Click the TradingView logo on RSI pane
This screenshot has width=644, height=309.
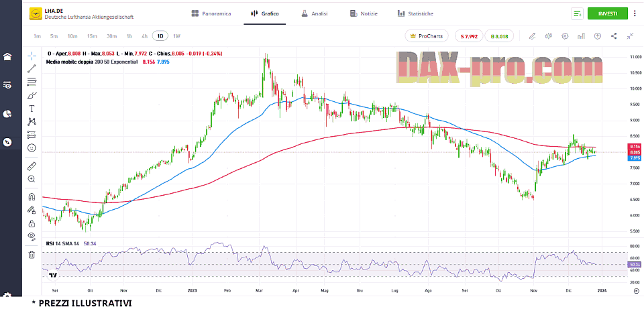point(52,275)
